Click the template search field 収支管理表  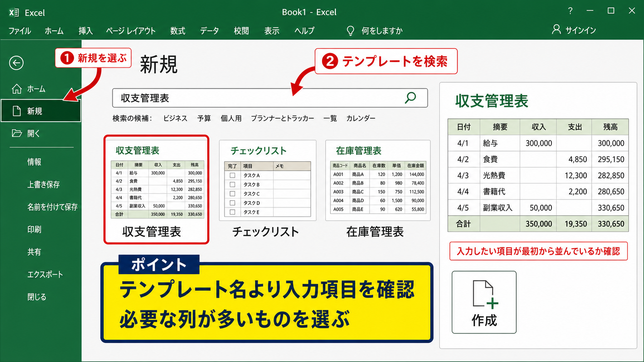tap(270, 98)
